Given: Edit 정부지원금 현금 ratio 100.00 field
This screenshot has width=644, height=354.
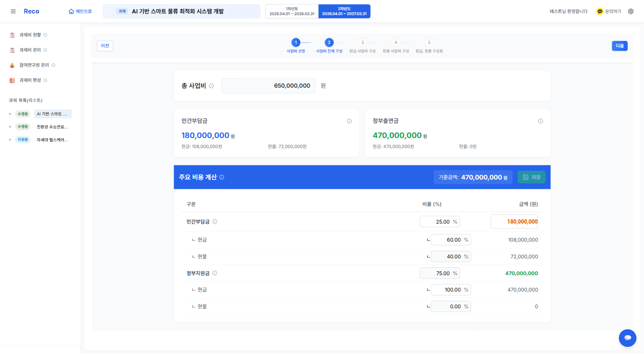Looking at the screenshot, I should click(451, 290).
